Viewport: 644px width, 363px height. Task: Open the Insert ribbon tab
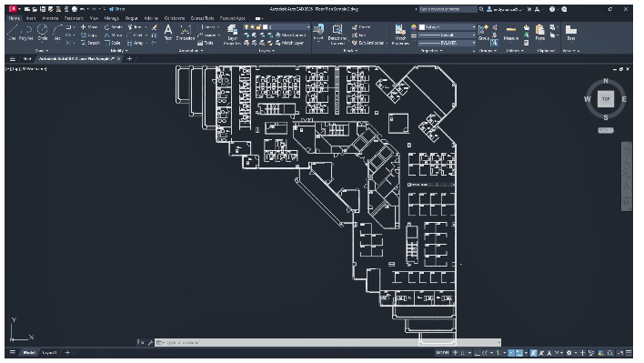pos(31,18)
